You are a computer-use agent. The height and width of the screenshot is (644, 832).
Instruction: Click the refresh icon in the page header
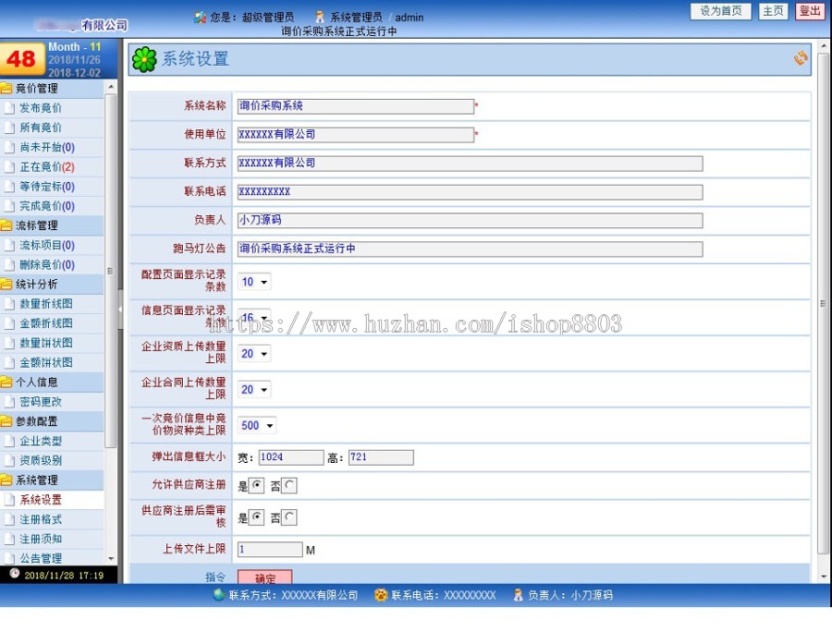(801, 58)
